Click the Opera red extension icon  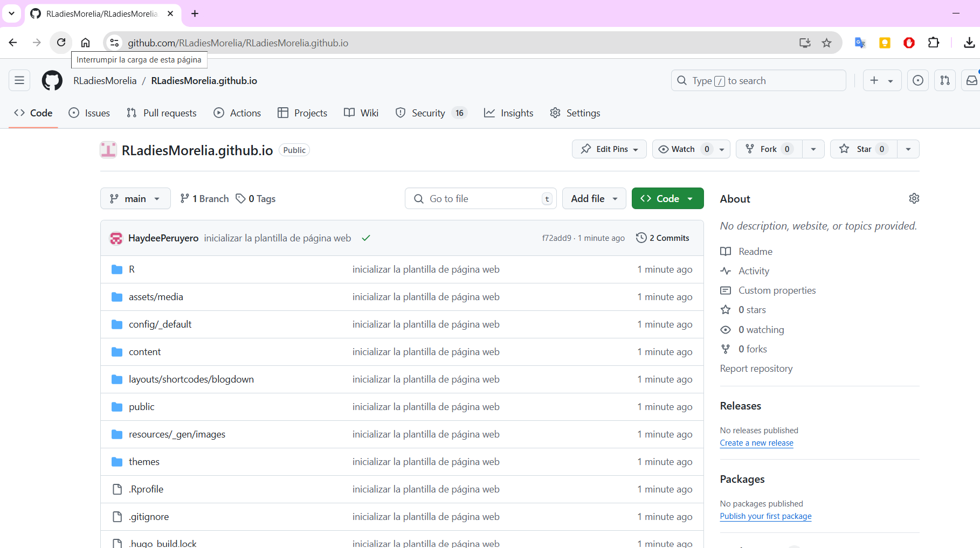(909, 43)
